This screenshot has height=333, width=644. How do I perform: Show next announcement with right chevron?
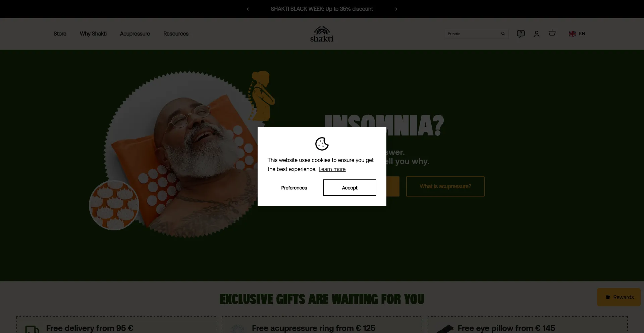click(x=396, y=9)
